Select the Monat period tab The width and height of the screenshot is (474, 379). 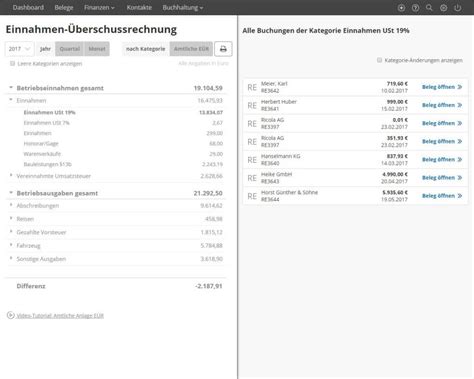[x=97, y=49]
